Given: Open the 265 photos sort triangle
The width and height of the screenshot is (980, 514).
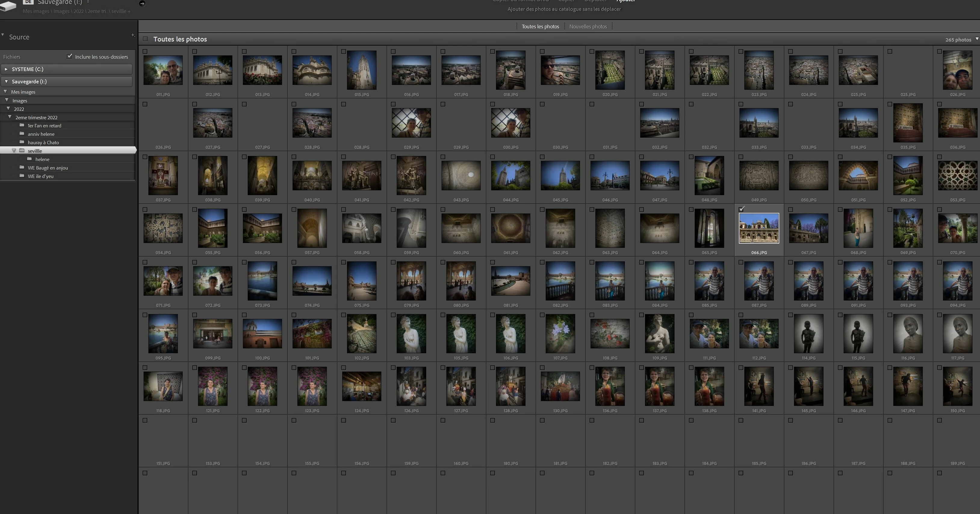Looking at the screenshot, I should [977, 39].
